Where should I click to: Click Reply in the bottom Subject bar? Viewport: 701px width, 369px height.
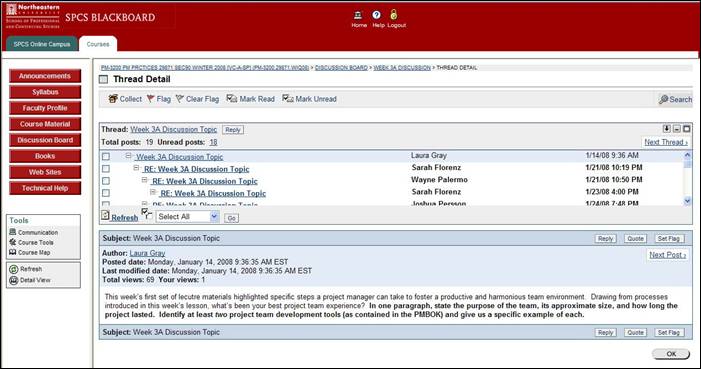point(606,333)
